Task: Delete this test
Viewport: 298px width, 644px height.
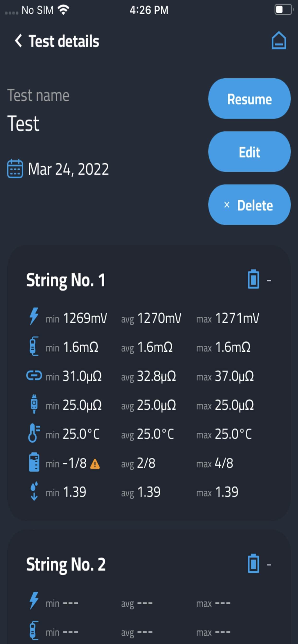Action: [249, 205]
